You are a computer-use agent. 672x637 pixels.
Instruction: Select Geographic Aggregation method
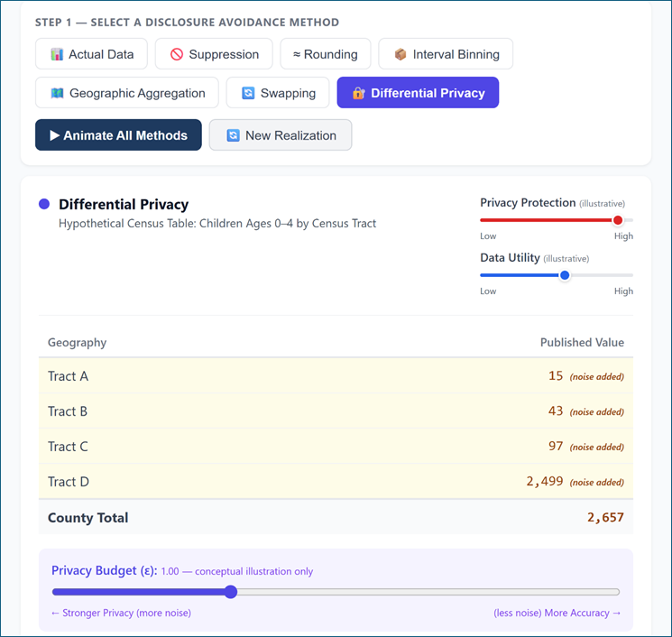(x=127, y=93)
